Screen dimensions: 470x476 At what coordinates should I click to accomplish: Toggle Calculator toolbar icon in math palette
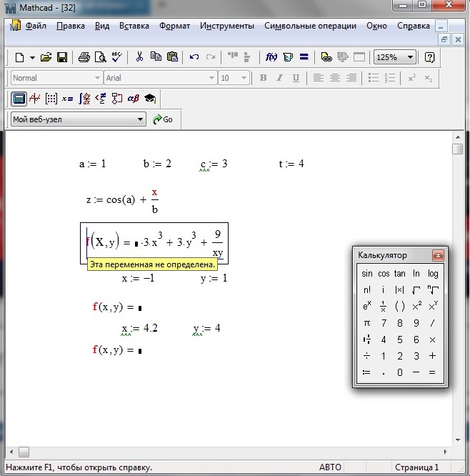click(19, 99)
